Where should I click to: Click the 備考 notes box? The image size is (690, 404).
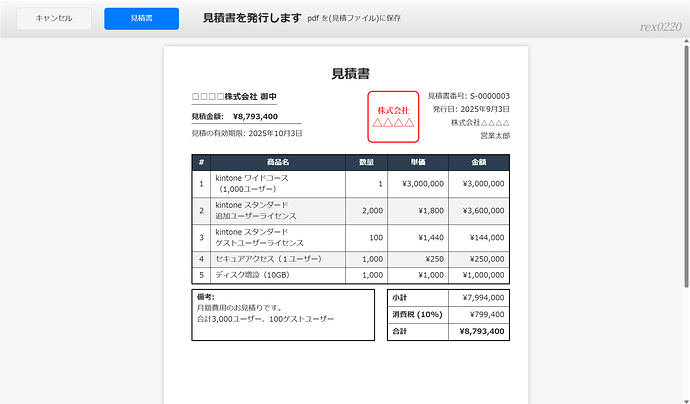[283, 314]
